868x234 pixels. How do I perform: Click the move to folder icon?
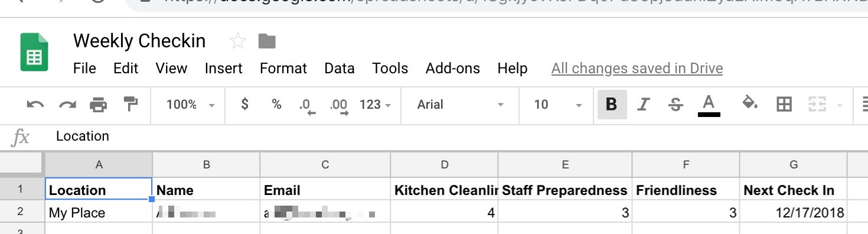pyautogui.click(x=267, y=41)
